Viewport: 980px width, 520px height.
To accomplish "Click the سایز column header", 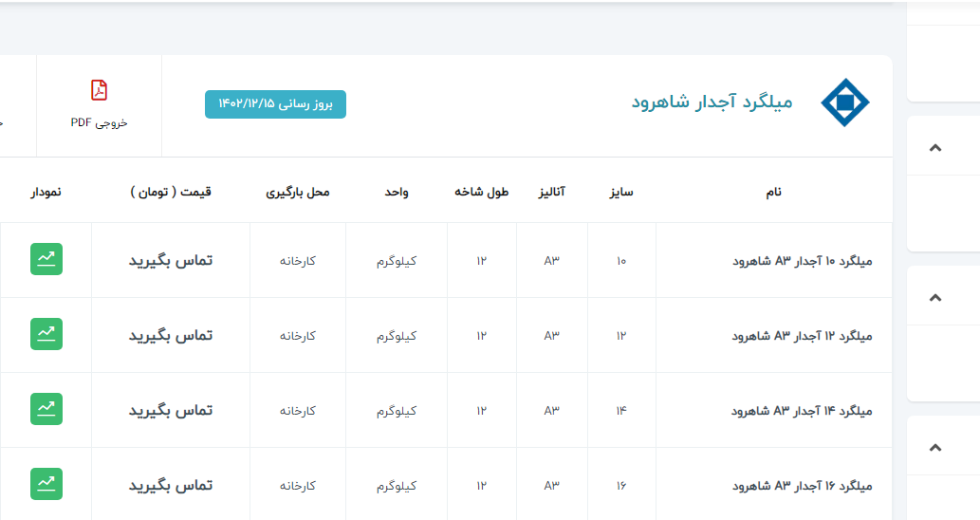I will 621,192.
